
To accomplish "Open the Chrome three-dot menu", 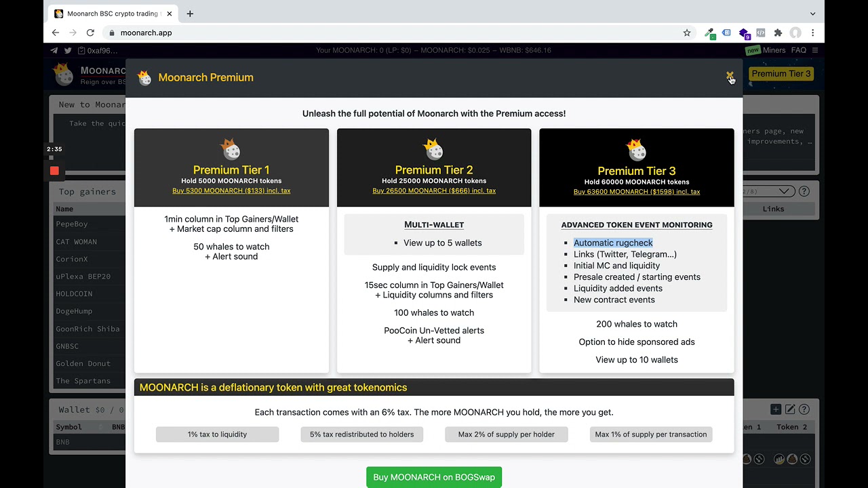I will point(812,33).
